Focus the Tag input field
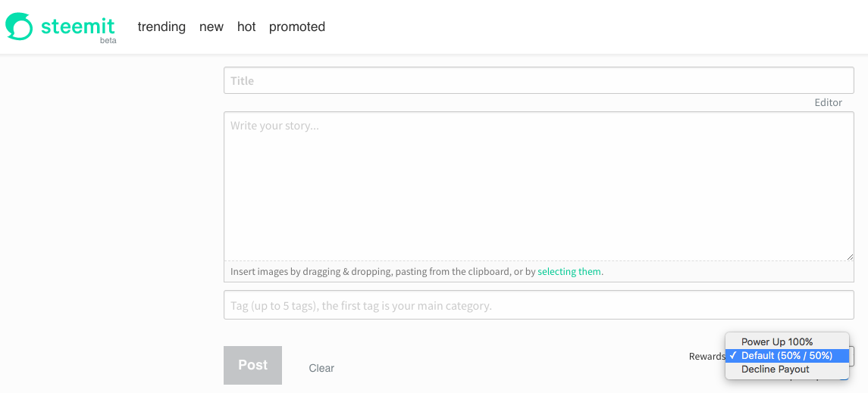 point(539,305)
